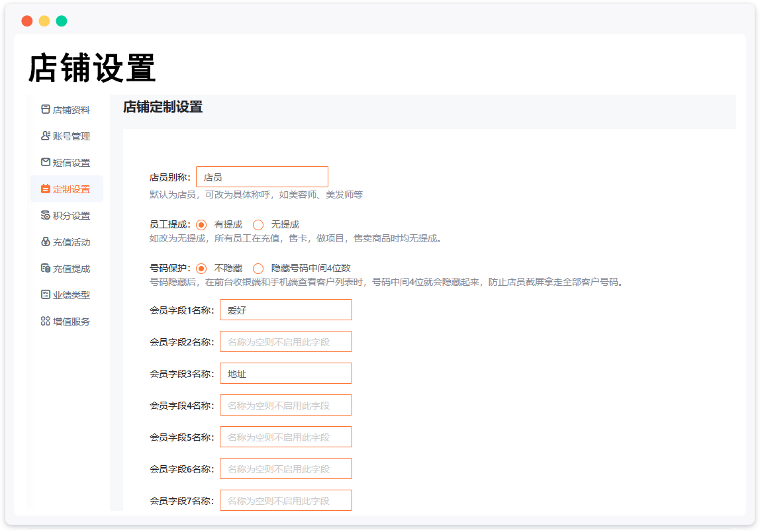760x532 pixels.
Task: Select the 无提成 radio option
Action: pos(258,224)
